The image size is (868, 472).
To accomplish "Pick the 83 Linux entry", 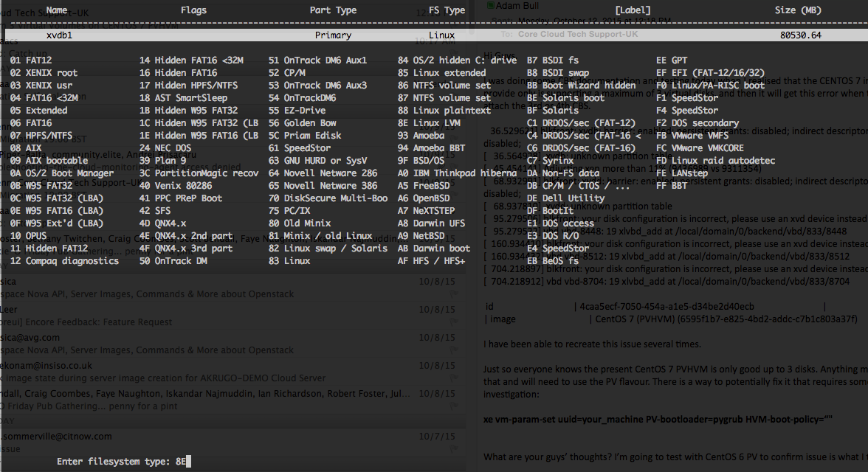I will 289,261.
